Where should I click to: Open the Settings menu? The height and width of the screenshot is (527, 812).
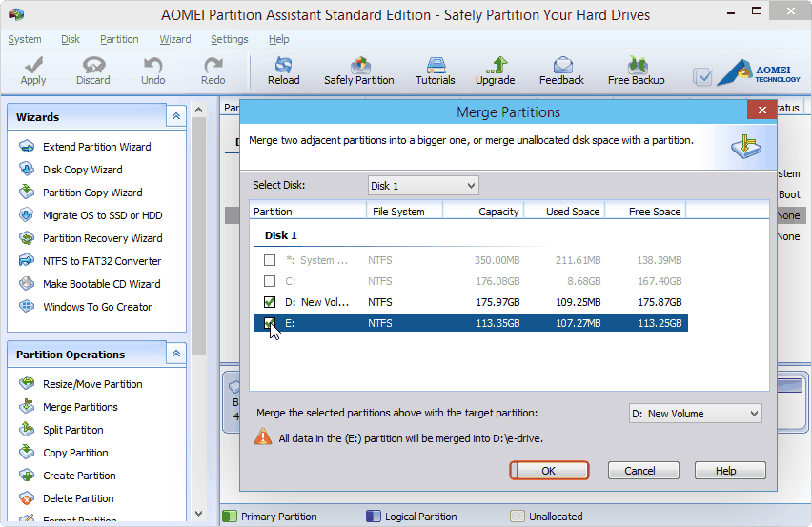click(x=230, y=39)
